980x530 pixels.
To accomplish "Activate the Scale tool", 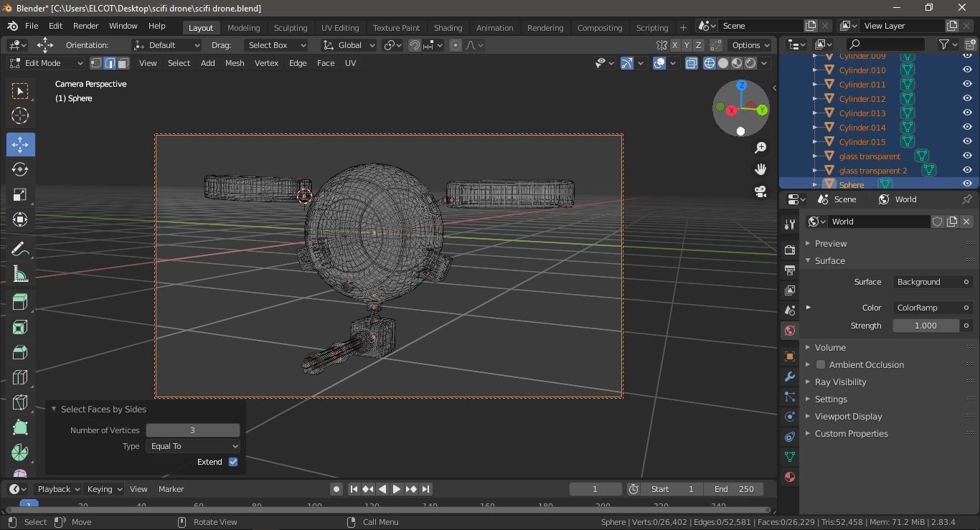I will tap(19, 195).
